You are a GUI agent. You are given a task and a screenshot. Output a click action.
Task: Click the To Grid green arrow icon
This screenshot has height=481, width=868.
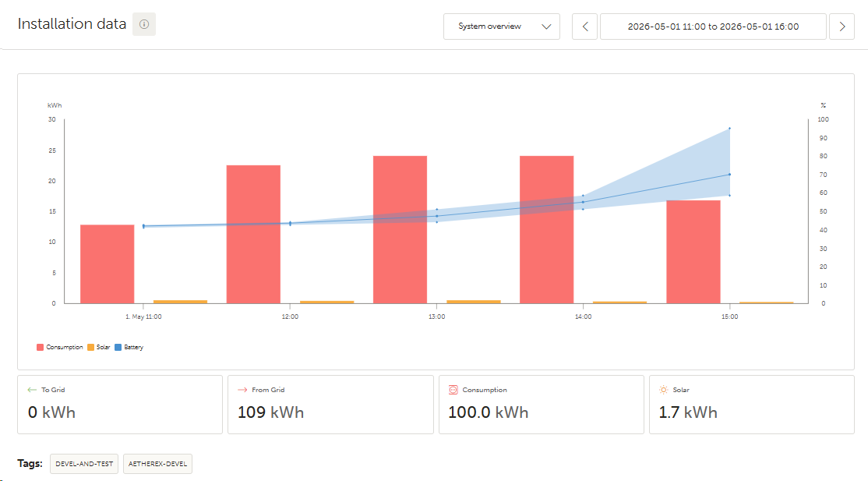32,390
